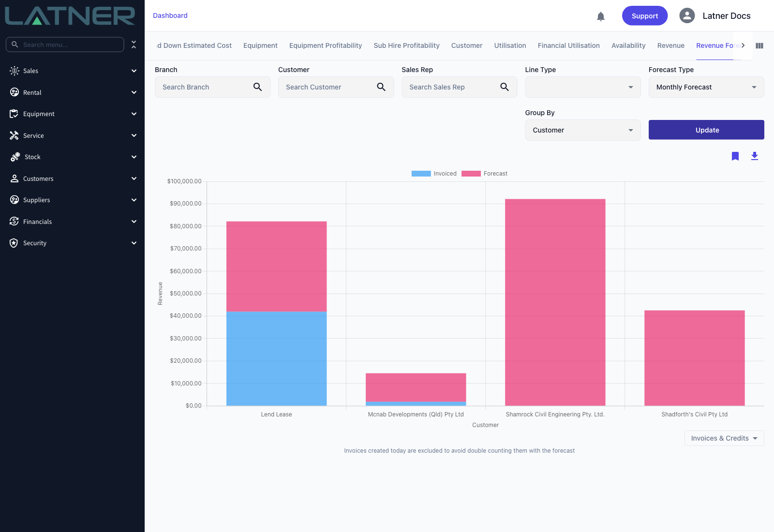Screen dimensions: 774x532
Task: Open the notifications bell
Action: 601,16
